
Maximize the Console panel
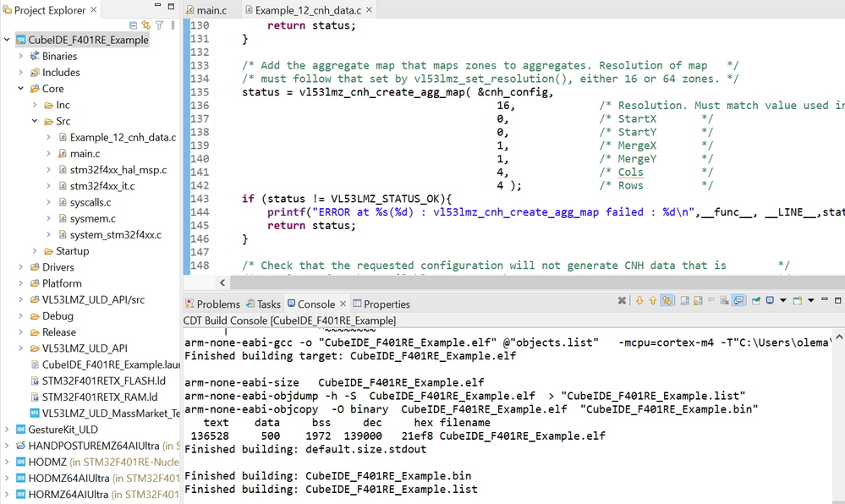click(838, 300)
